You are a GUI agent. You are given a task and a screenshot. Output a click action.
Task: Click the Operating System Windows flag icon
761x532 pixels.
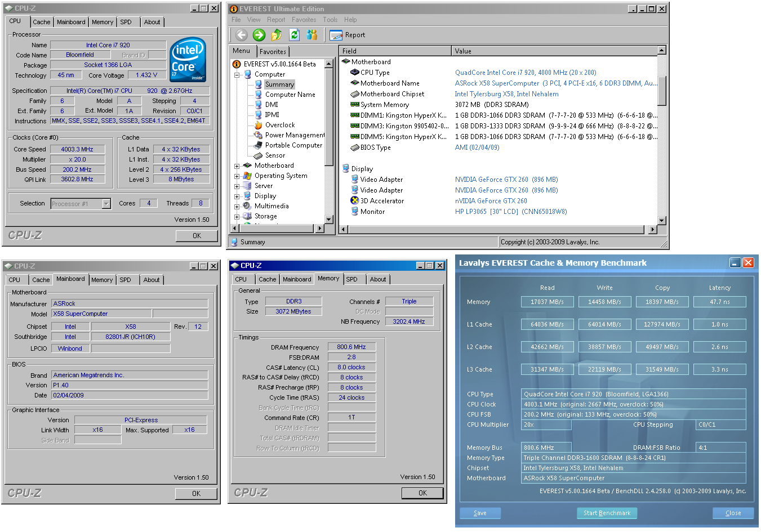pyautogui.click(x=247, y=176)
